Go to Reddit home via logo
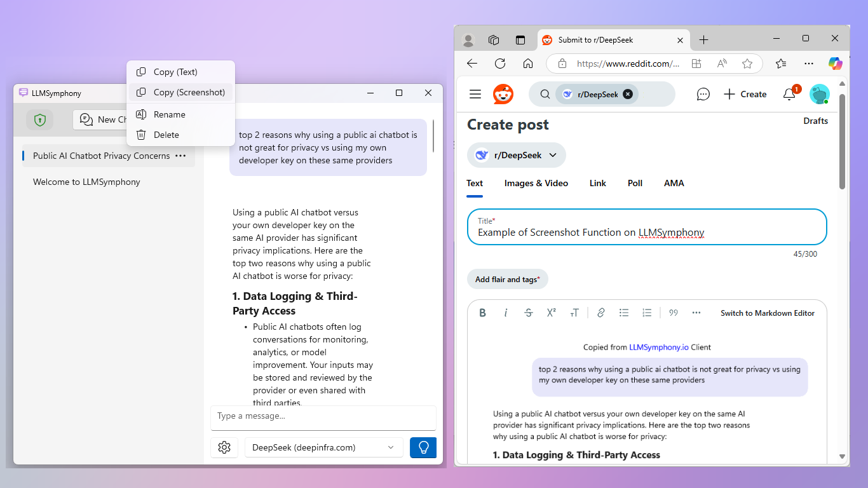Viewport: 868px width, 488px height. pos(503,94)
